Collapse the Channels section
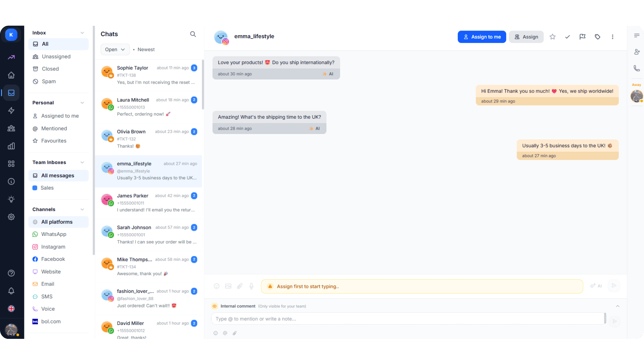This screenshot has height=362, width=644. [x=82, y=209]
